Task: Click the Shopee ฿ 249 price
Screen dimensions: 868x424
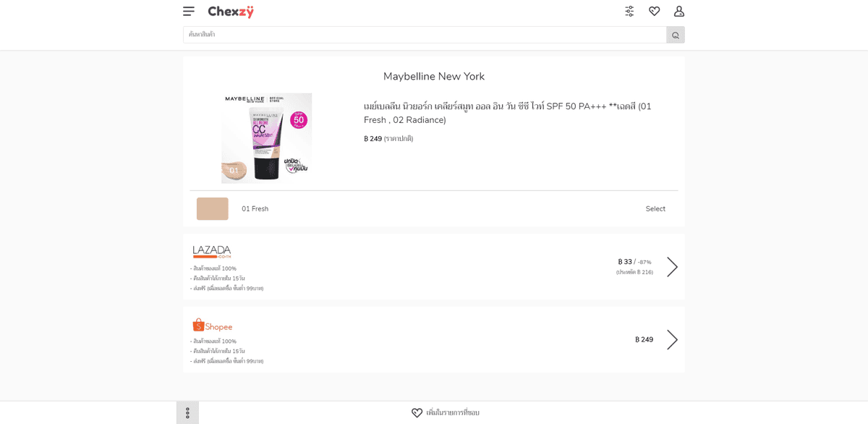Action: point(644,339)
